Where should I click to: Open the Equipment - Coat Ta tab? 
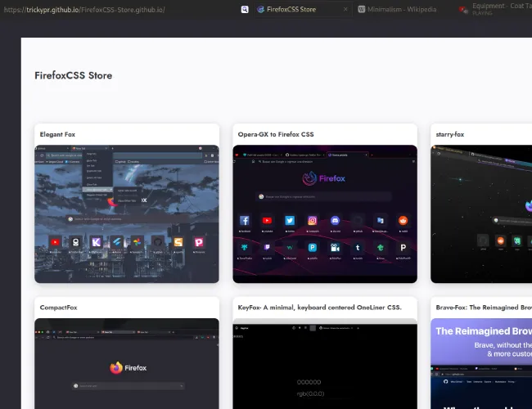501,7
